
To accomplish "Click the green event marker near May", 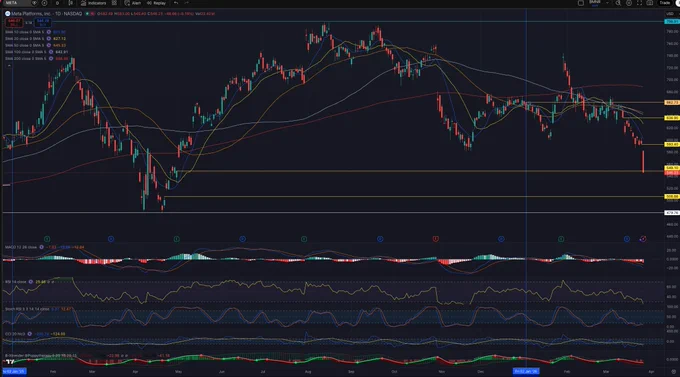I will click(177, 239).
